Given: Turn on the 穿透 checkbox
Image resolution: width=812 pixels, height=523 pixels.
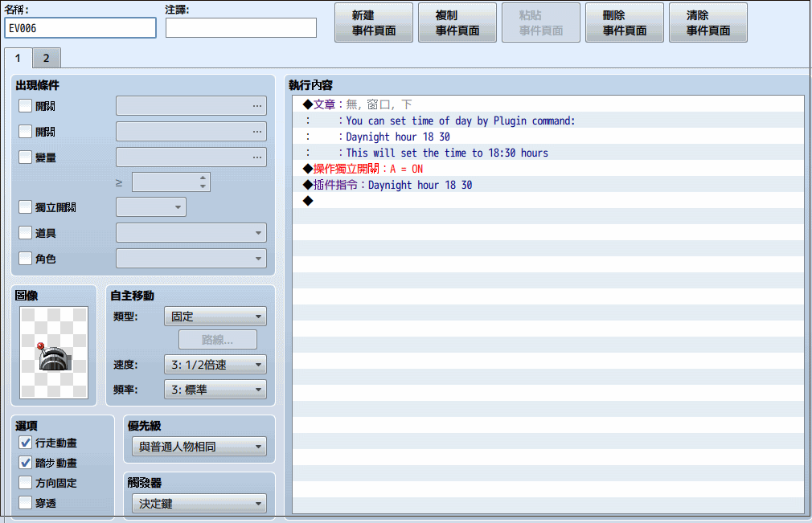Looking at the screenshot, I should (x=26, y=502).
